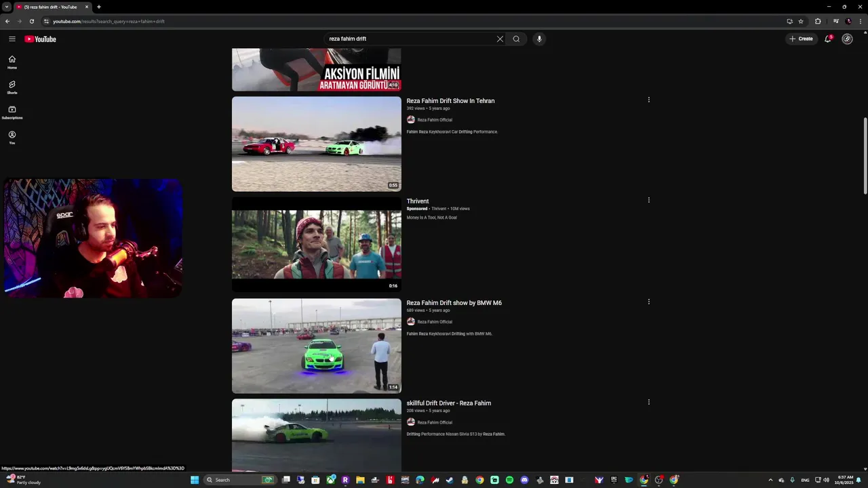This screenshot has width=868, height=488.
Task: Play the skillful Drift Driver thumbnail
Action: point(317,435)
